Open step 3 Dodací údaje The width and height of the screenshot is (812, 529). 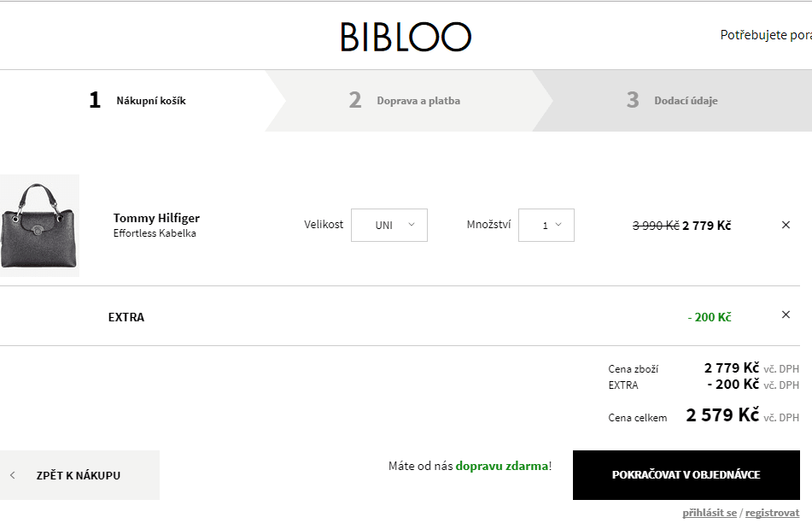[672, 101]
